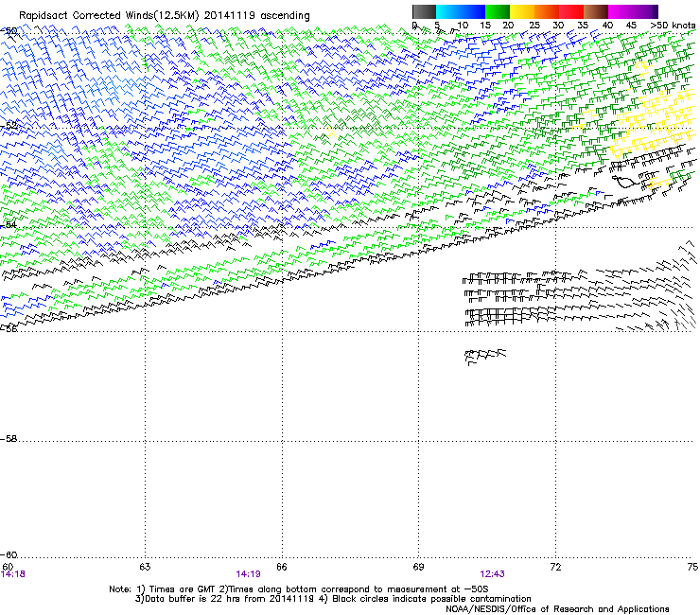Click the 'NOAA/NESDIS/Office of Research and Applications' credit
The width and height of the screenshot is (700, 615).
557,609
